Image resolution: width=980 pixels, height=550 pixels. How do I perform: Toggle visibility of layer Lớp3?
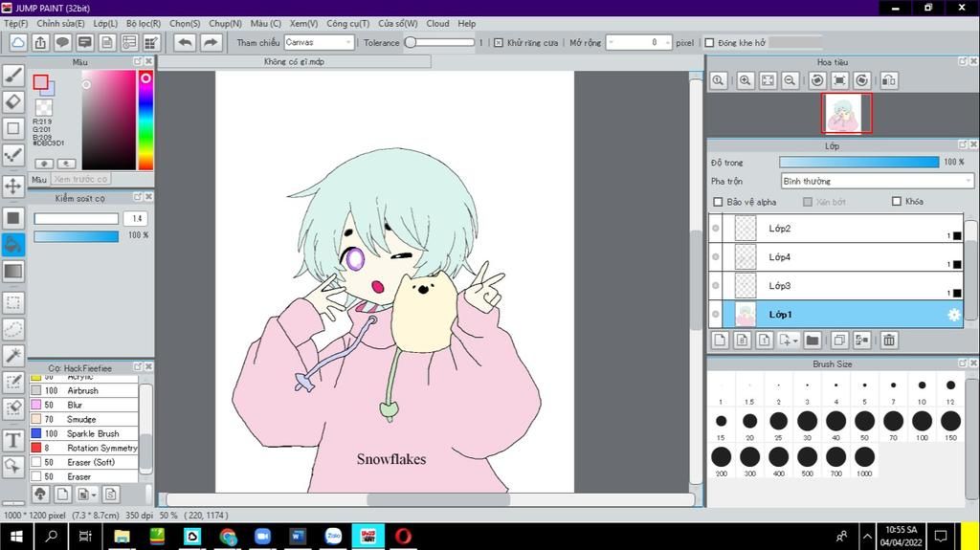716,286
